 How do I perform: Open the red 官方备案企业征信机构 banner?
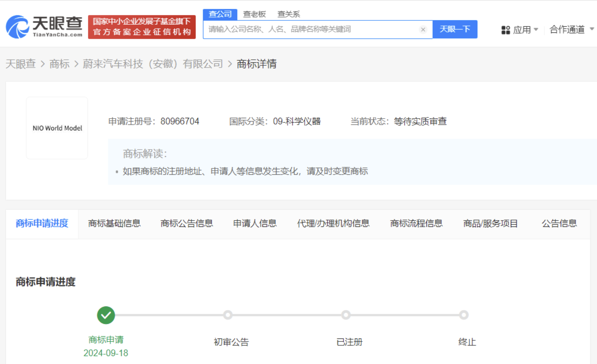(x=142, y=27)
